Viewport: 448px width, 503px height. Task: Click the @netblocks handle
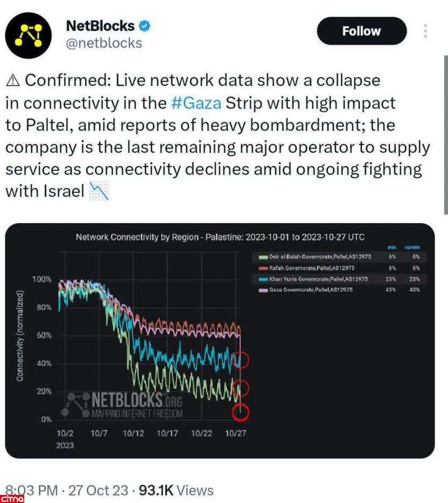coord(104,43)
